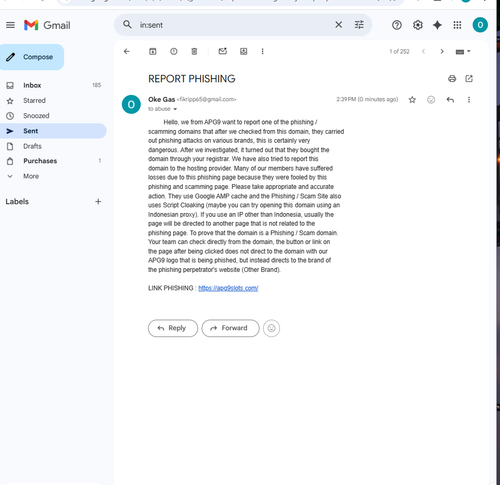Open the input tools dropdown
This screenshot has width=500, height=485.
click(x=463, y=52)
